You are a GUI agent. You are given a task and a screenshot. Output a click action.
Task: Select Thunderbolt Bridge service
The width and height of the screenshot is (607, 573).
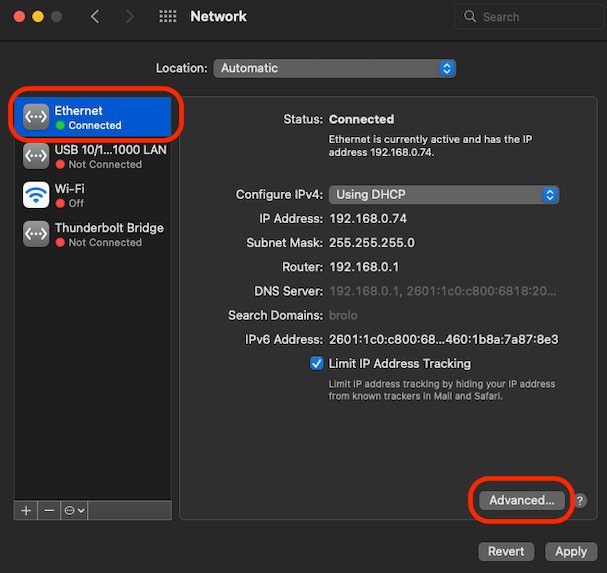(x=93, y=234)
